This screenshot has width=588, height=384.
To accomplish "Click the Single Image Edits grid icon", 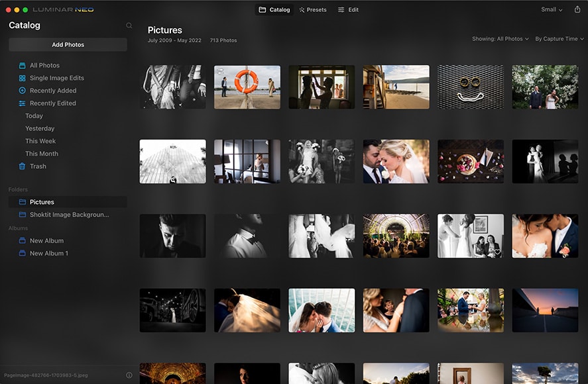I will (22, 78).
